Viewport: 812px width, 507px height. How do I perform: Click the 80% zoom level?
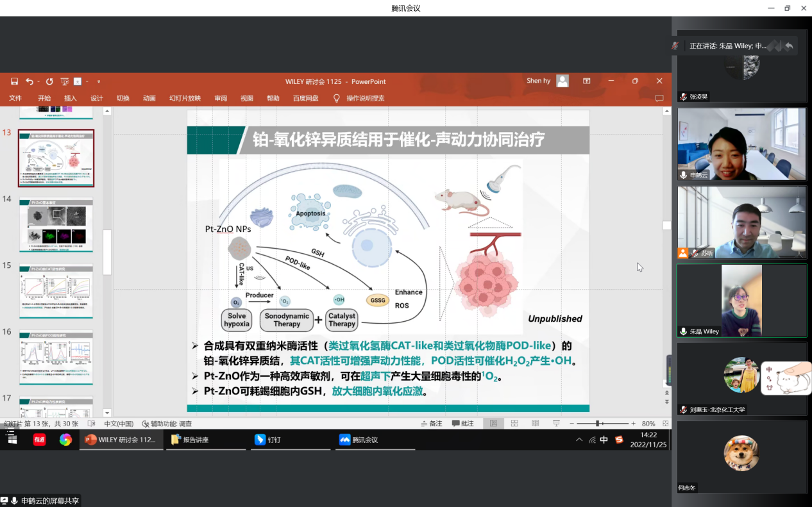point(648,424)
